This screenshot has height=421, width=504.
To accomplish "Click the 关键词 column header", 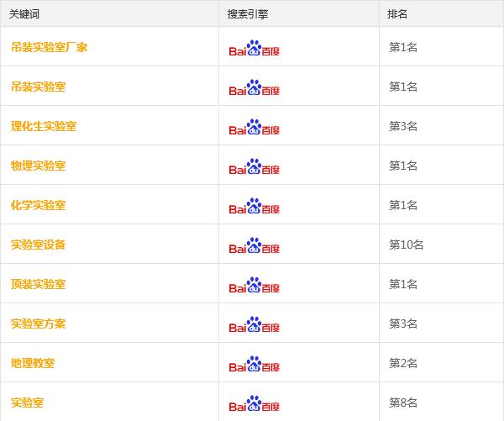I will coord(24,14).
